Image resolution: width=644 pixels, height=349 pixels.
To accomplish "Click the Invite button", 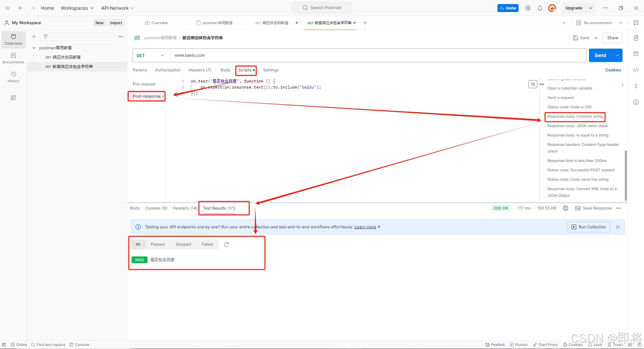I will pos(508,8).
